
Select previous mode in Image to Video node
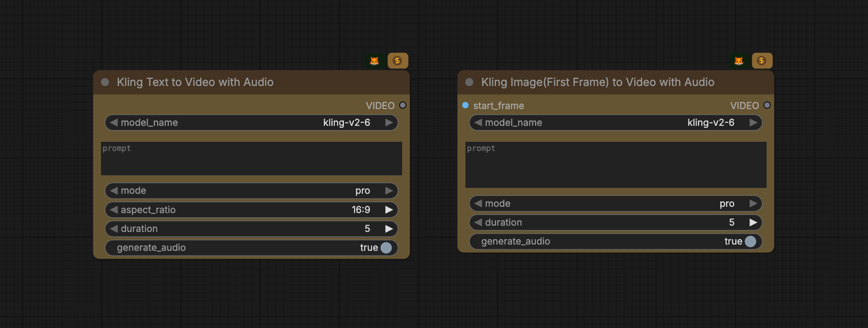tap(478, 203)
